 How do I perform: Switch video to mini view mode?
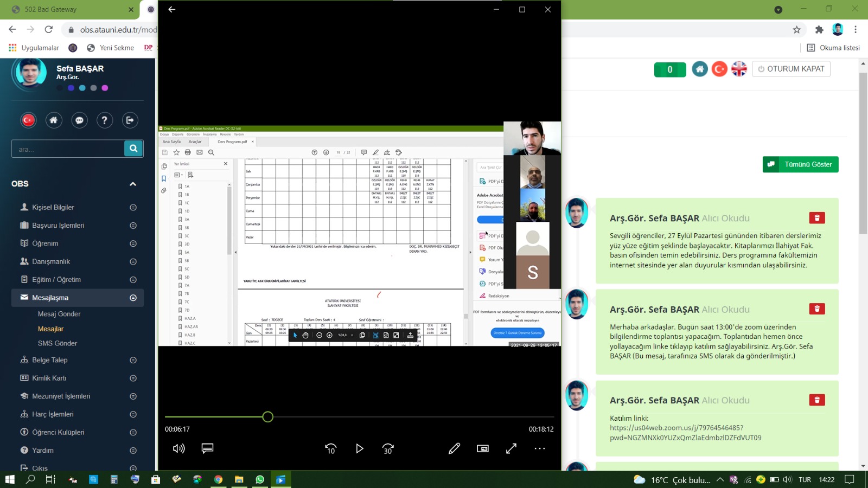tap(483, 448)
